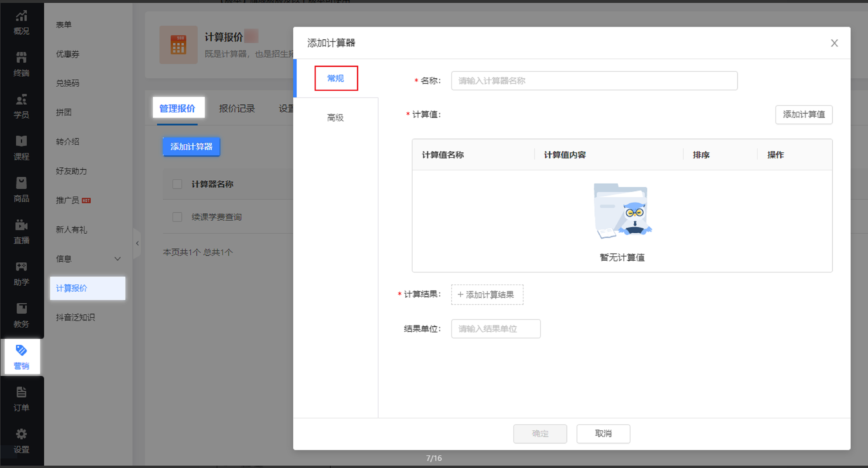Select the 课程 course book icon
Image resolution: width=868 pixels, height=468 pixels.
[21, 141]
